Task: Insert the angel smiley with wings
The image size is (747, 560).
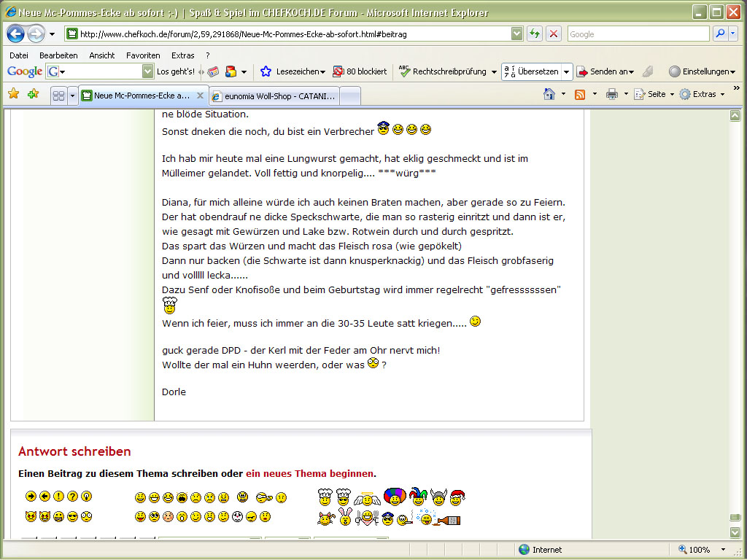Action: (367, 499)
